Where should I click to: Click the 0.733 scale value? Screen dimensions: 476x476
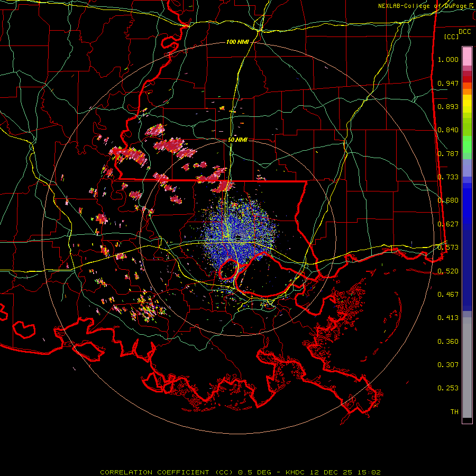click(448, 177)
